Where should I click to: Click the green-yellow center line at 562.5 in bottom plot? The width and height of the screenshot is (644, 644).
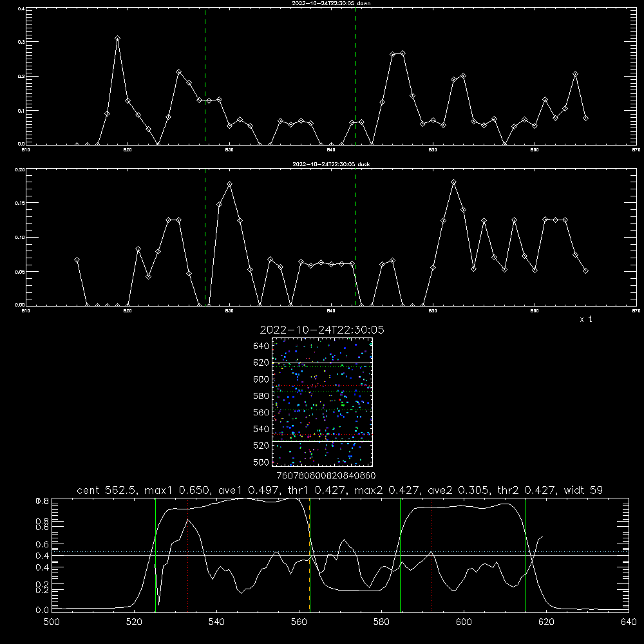click(x=310, y=555)
